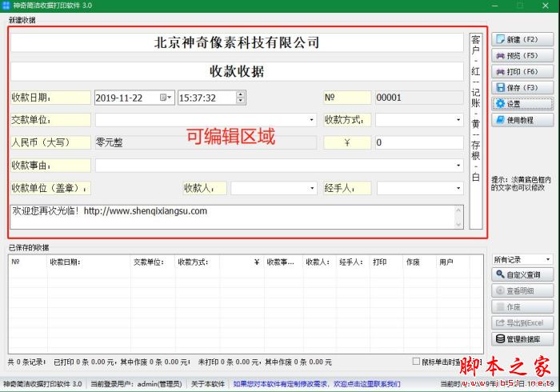Click the 打印 column header

coord(386,262)
